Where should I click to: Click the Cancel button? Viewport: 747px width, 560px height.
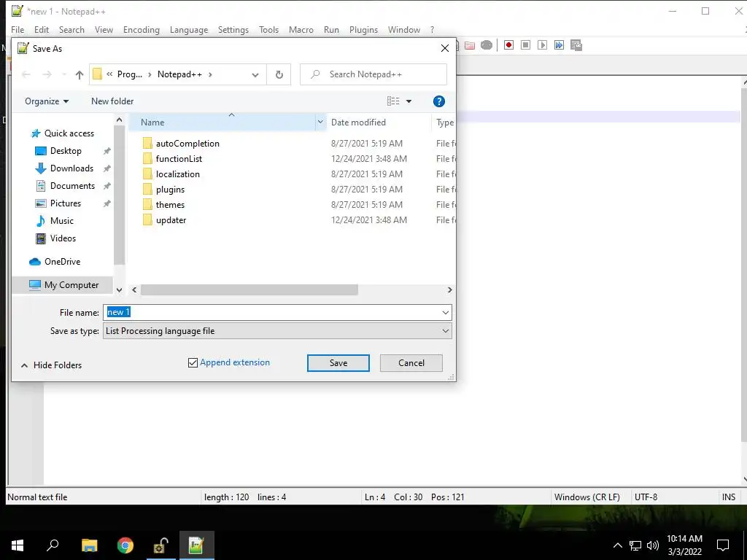[x=411, y=363]
